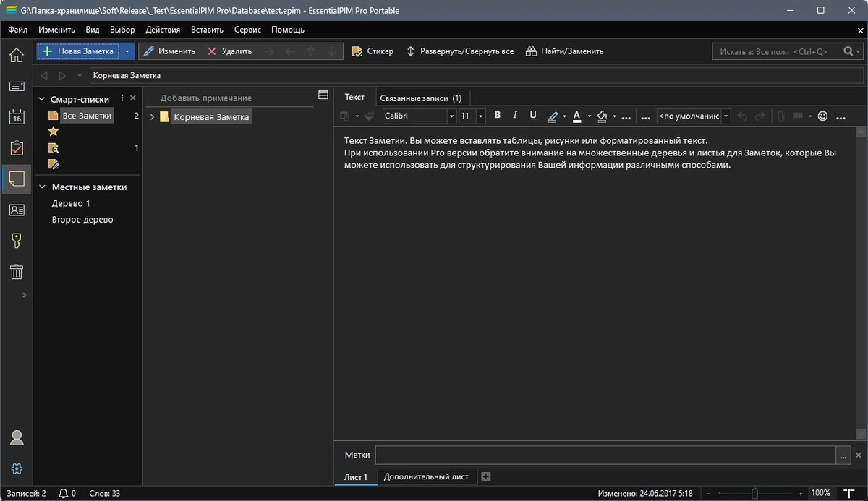Open the user account icon
868x501 pixels.
point(16,438)
